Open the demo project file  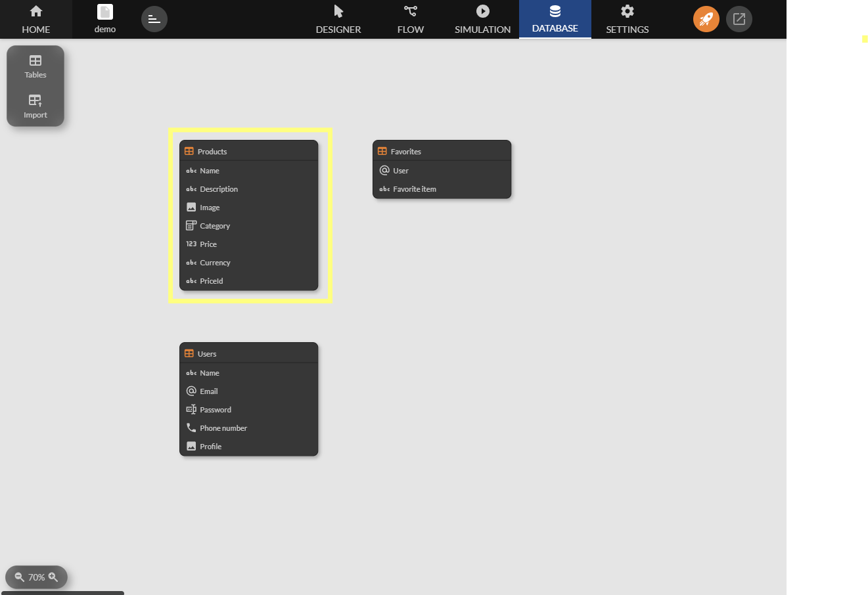coord(105,19)
